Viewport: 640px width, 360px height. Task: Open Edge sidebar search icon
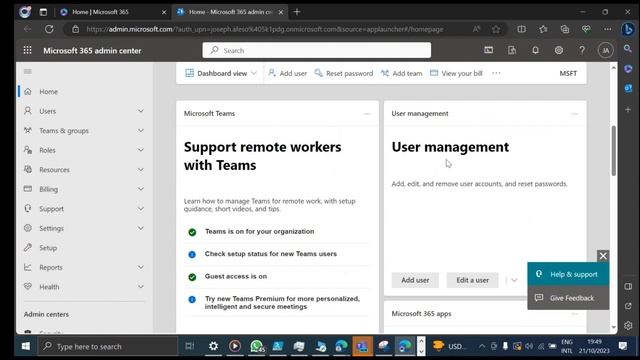click(x=628, y=49)
